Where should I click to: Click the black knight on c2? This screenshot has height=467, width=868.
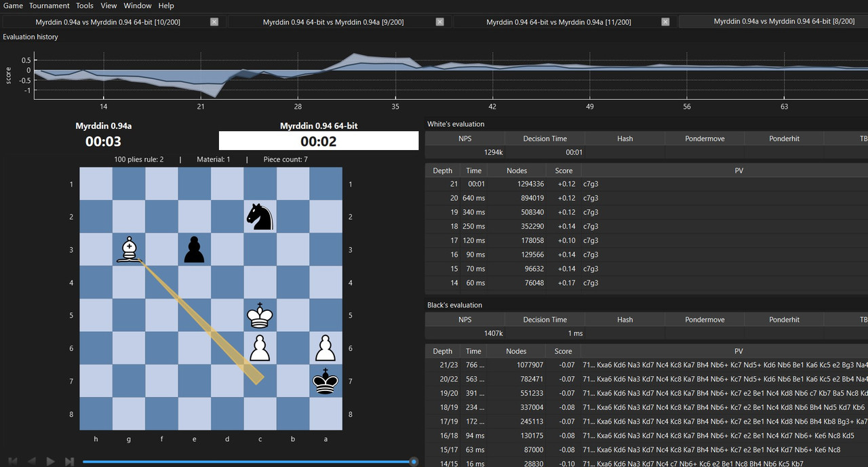coord(260,217)
